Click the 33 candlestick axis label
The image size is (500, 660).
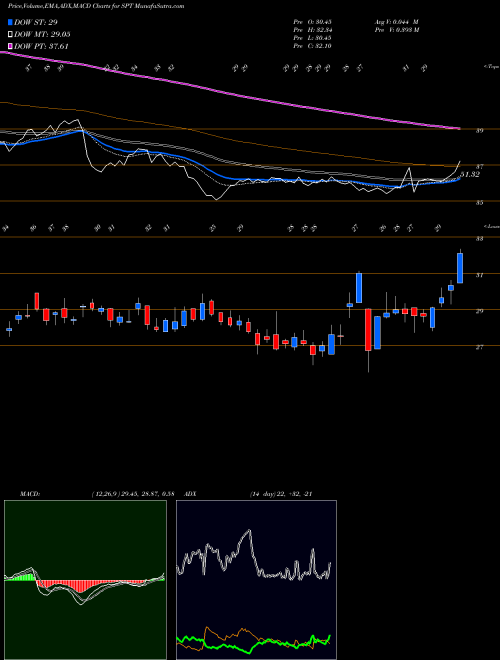point(479,239)
